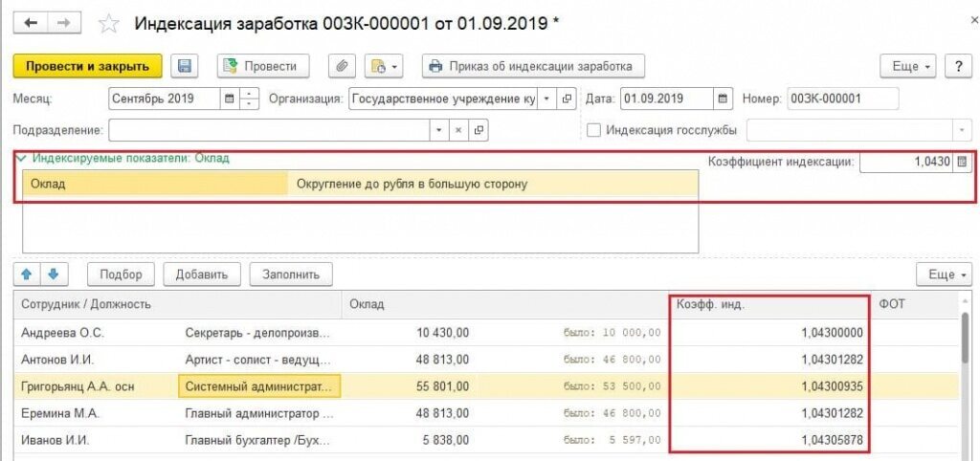Image resolution: width=980 pixels, height=461 pixels.
Task: Add document to favorites with star icon
Action: pos(109,23)
